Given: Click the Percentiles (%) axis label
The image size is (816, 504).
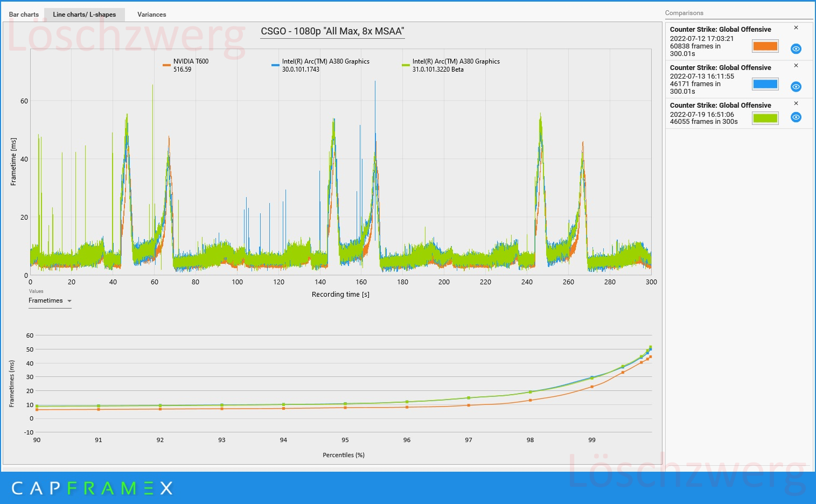Looking at the screenshot, I should 344,455.
